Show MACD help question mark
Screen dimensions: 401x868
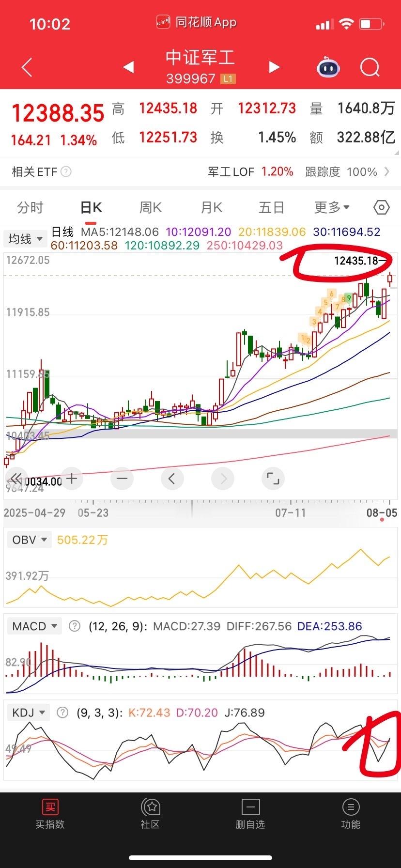click(x=74, y=626)
